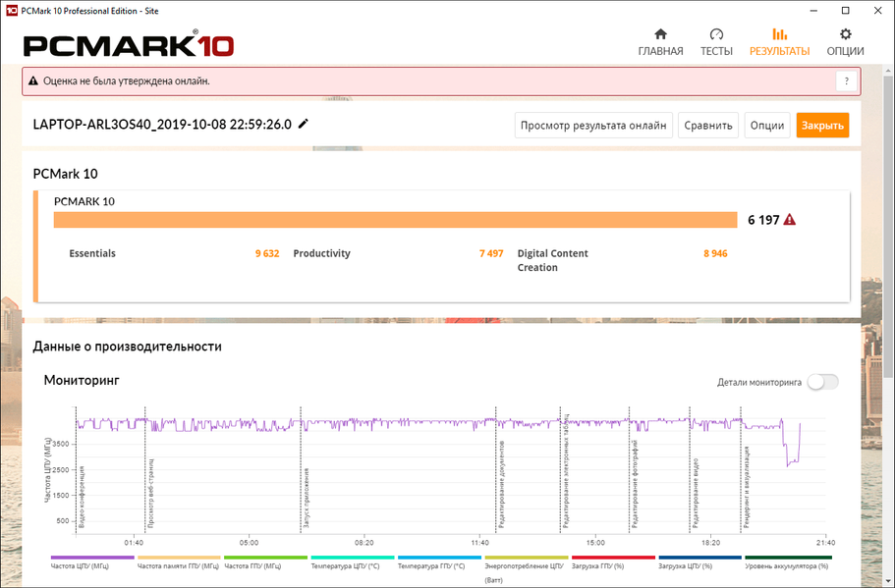The image size is (895, 588).
Task: Click the orange Закрыть button
Action: click(x=822, y=126)
